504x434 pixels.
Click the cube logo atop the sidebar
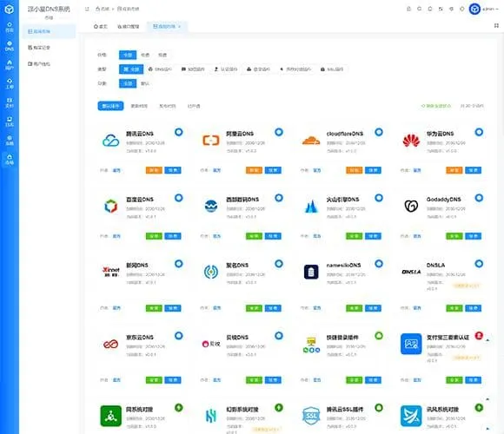click(x=10, y=10)
